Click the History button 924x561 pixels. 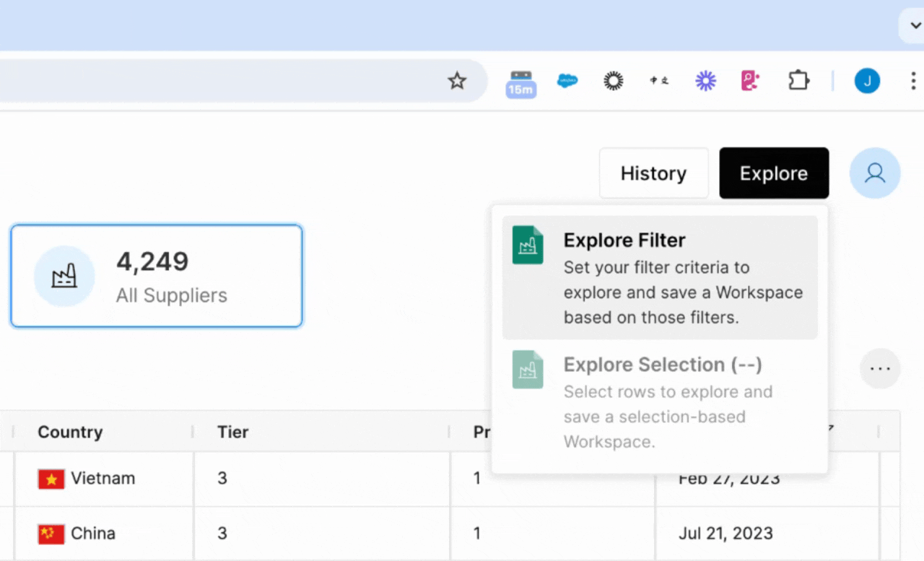(x=653, y=173)
